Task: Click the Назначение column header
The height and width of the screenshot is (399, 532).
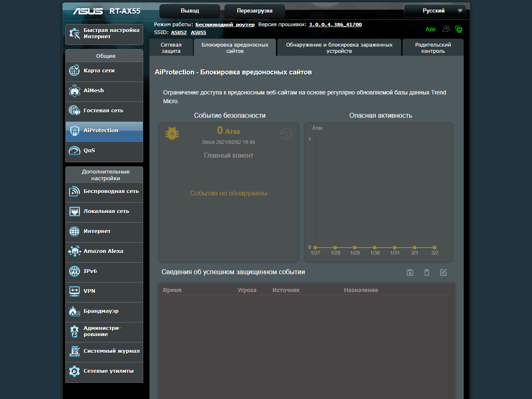Action: [361, 290]
